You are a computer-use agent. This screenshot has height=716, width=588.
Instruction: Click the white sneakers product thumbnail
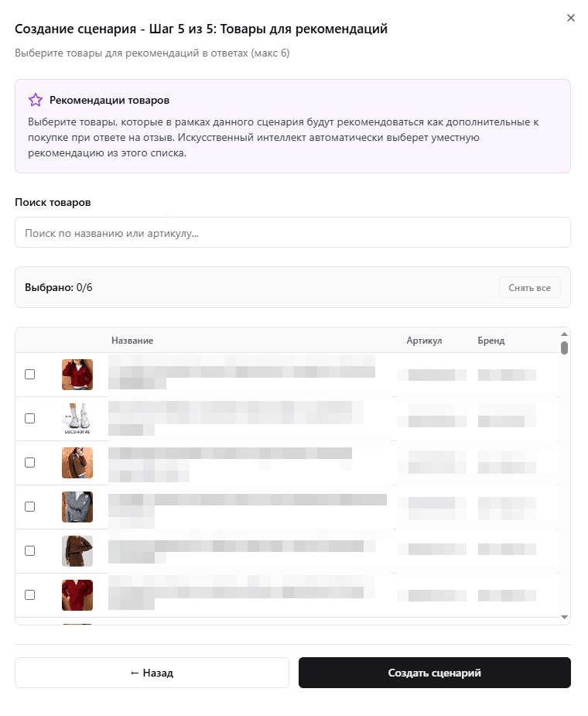click(77, 419)
